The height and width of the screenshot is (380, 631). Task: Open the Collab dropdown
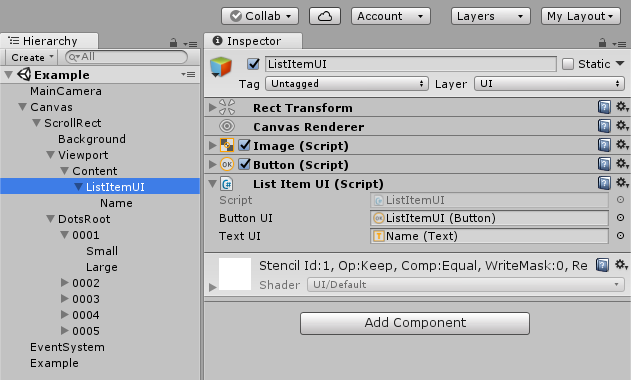[x=260, y=16]
